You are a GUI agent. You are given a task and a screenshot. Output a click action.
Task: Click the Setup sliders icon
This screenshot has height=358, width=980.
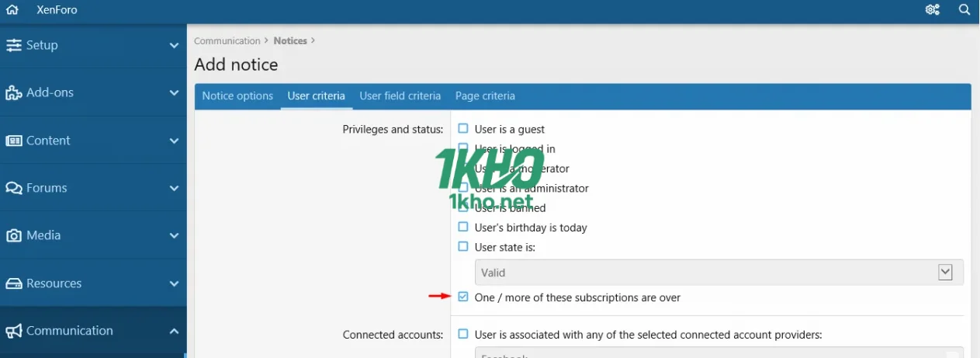pos(13,45)
